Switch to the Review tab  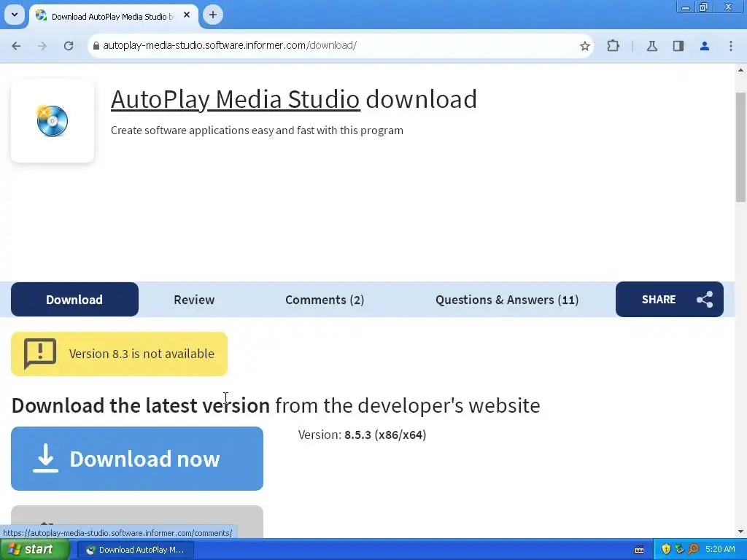tap(194, 300)
